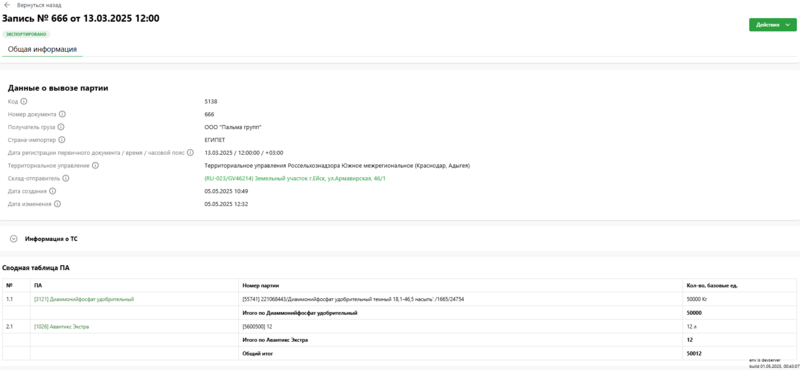Click modification date value 05.05.2025 12:32
This screenshot has height=370, width=800.
click(x=226, y=204)
